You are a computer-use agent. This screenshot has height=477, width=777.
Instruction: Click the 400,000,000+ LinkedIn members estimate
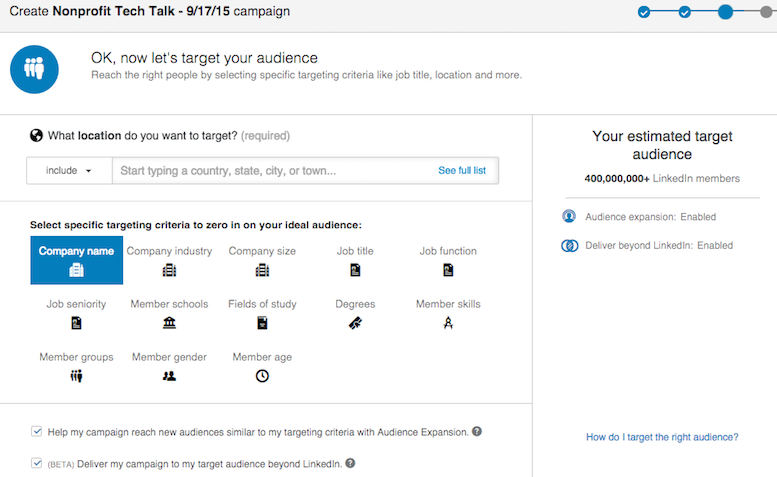(662, 178)
